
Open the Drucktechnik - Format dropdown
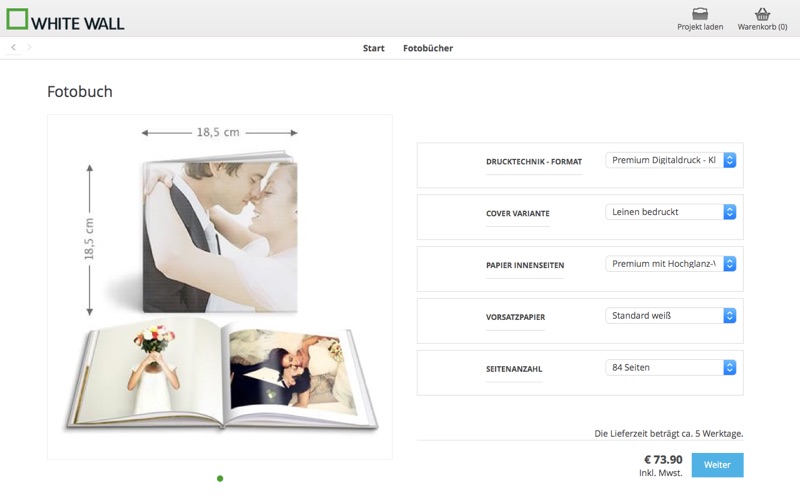pos(670,160)
